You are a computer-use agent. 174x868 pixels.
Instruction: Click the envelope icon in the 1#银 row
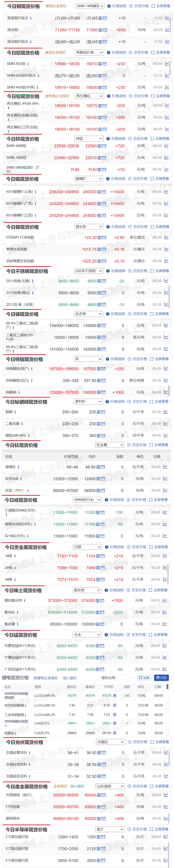pyautogui.click(x=102, y=556)
